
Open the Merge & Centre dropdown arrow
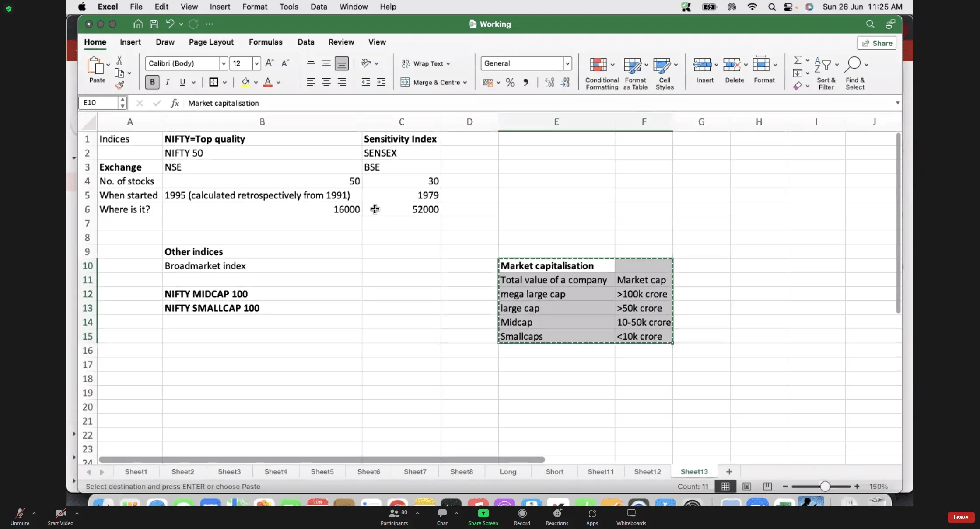coord(465,82)
